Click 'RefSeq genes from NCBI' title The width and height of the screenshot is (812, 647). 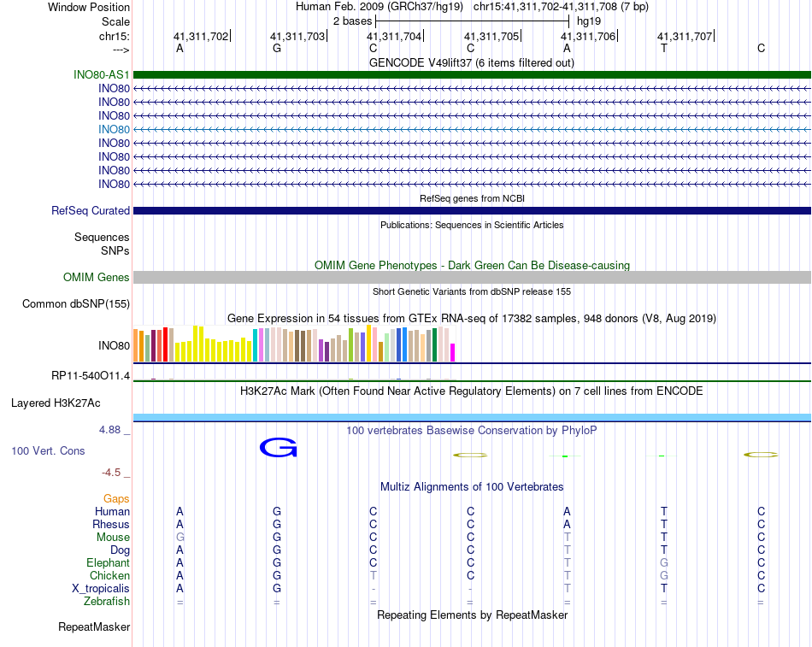pyautogui.click(x=472, y=198)
